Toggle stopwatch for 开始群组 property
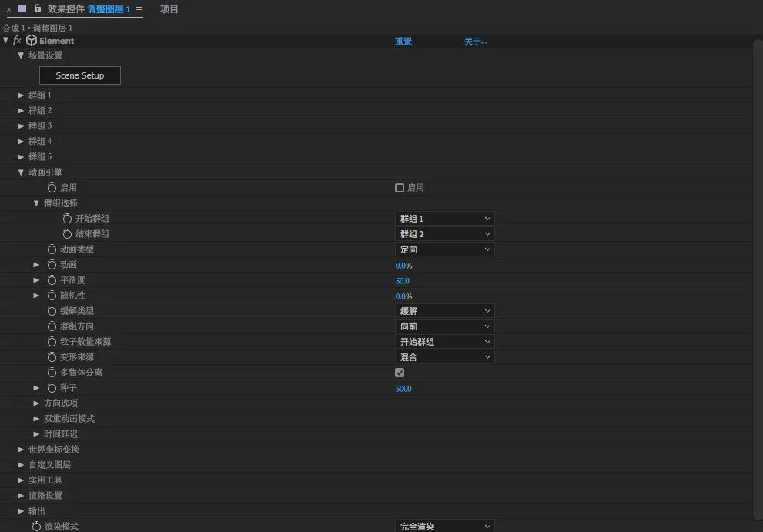The height and width of the screenshot is (532, 763). click(x=67, y=219)
